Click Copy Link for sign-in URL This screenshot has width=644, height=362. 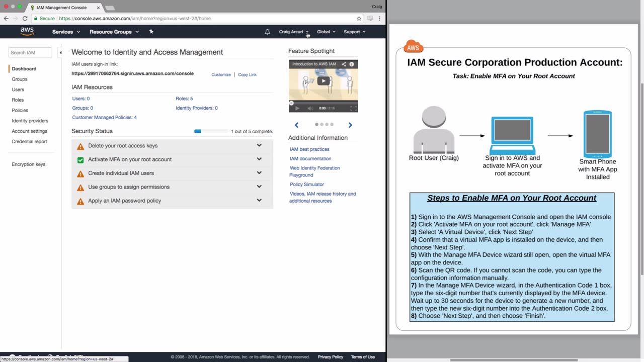(x=248, y=75)
